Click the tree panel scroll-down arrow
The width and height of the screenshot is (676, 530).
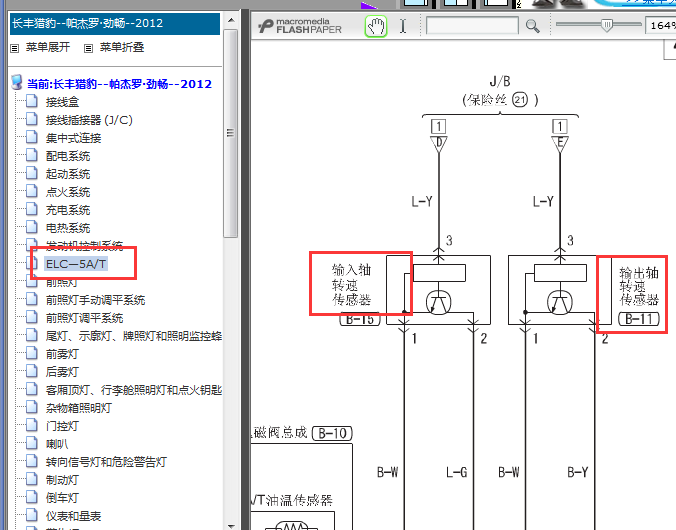pyautogui.click(x=231, y=526)
